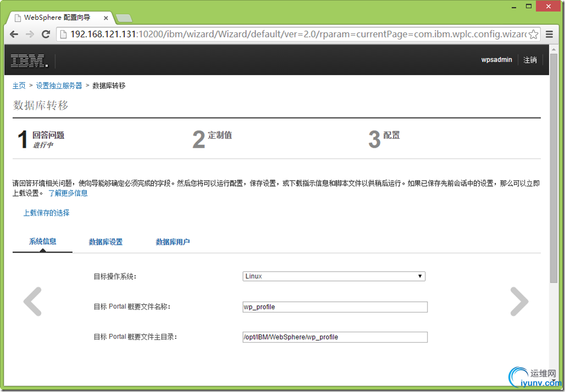Click the IBM logo in header
Viewport: 565px width, 392px height.
(x=29, y=60)
